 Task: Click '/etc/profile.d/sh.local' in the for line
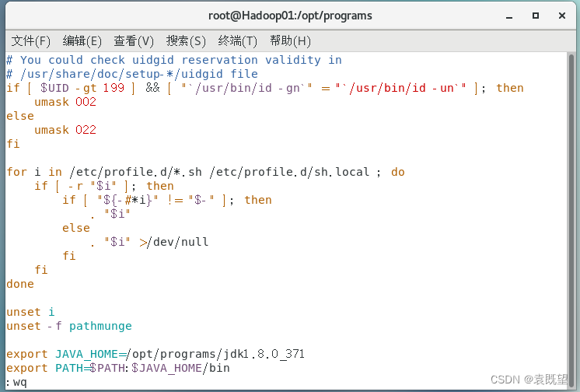pyautogui.click(x=290, y=172)
